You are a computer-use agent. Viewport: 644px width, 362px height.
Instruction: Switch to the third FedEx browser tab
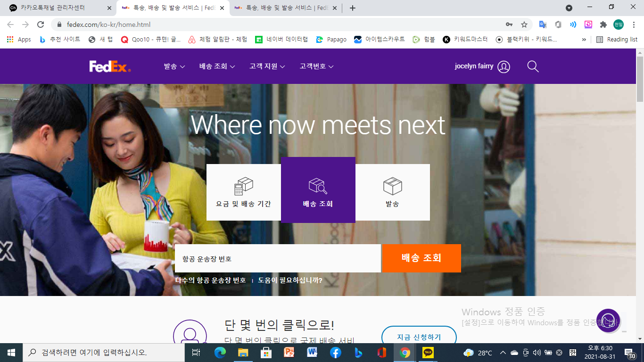pos(286,8)
